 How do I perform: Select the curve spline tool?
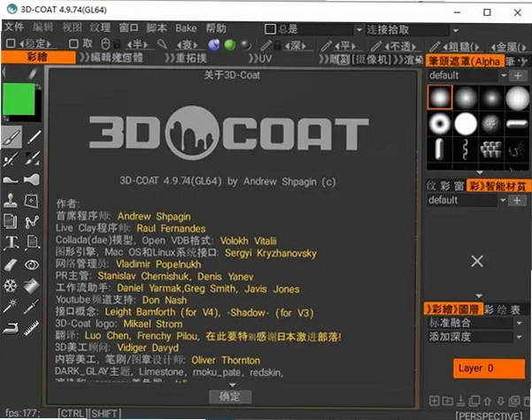click(32, 222)
